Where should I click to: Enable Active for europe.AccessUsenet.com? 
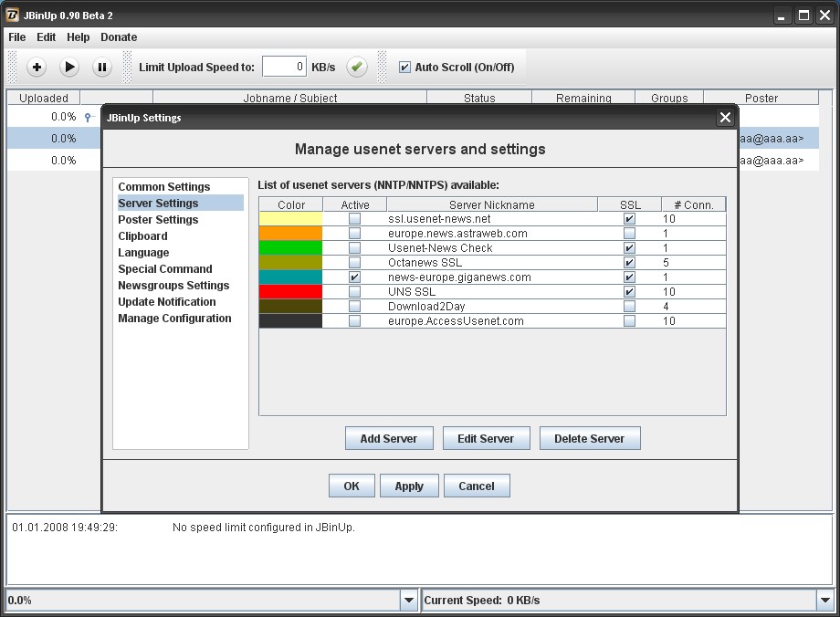click(354, 320)
